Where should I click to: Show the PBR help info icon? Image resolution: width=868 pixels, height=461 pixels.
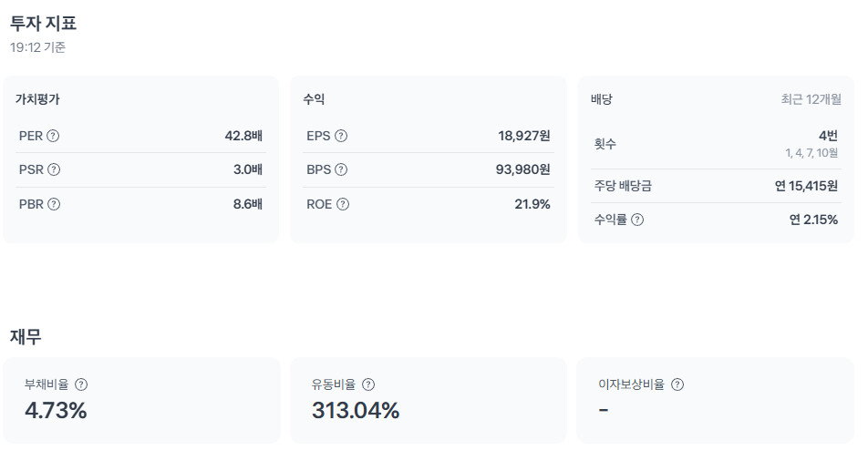[x=54, y=204]
